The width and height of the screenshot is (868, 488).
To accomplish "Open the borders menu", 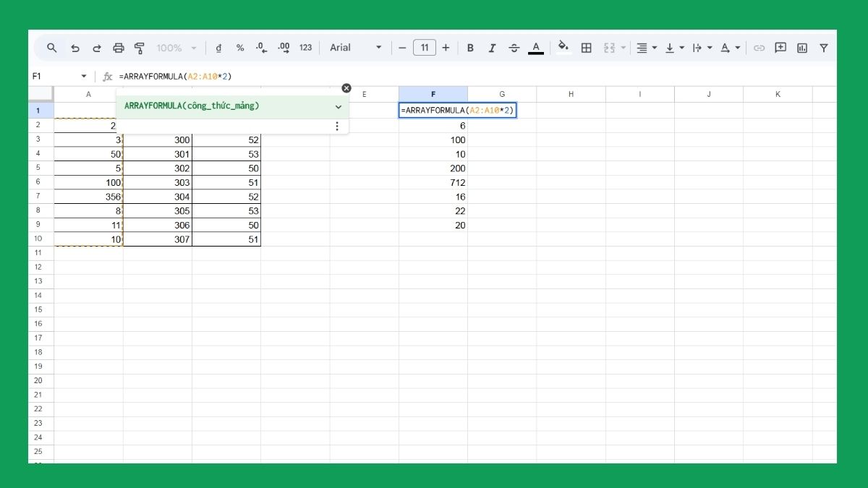I will [585, 48].
